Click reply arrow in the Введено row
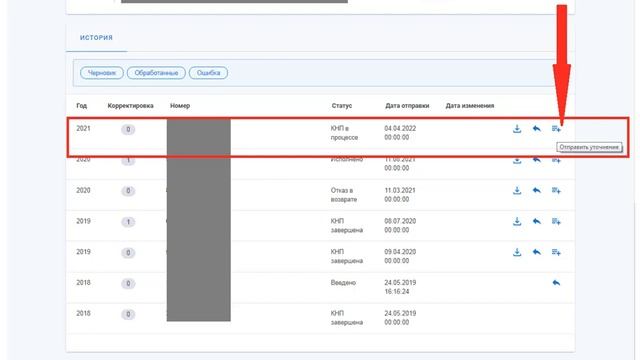Viewport: 640px width, 360px height. coord(556,283)
